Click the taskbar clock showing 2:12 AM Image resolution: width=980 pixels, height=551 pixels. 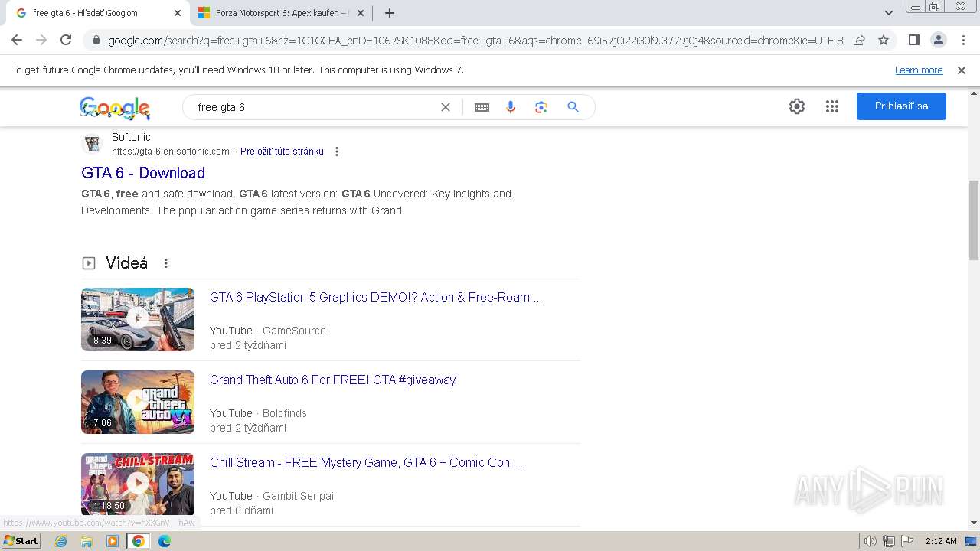point(941,541)
